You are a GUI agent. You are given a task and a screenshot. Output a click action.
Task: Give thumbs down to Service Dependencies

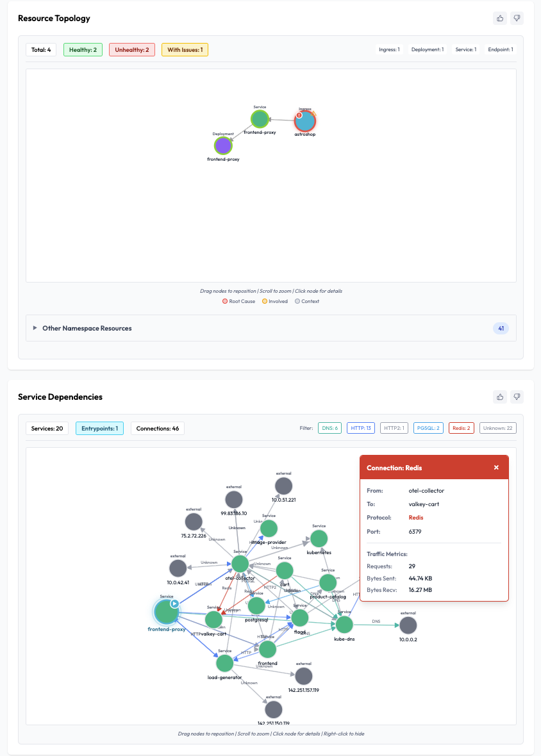(x=517, y=397)
